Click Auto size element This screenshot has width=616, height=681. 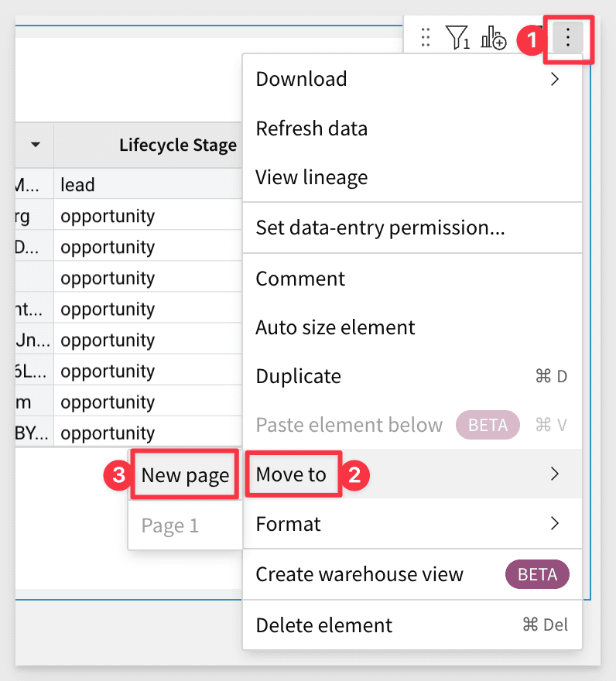335,327
